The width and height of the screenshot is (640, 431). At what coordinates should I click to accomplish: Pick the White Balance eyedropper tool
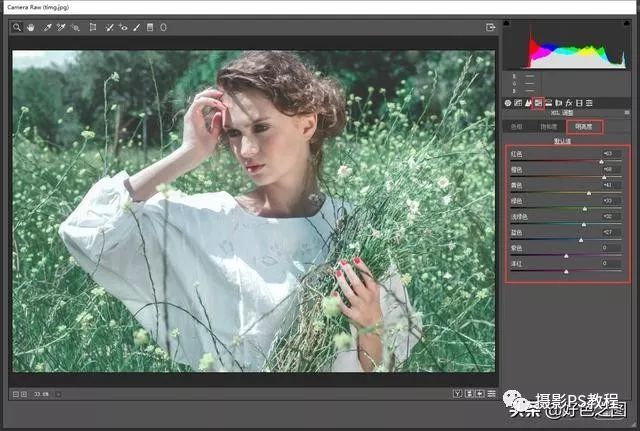point(46,27)
